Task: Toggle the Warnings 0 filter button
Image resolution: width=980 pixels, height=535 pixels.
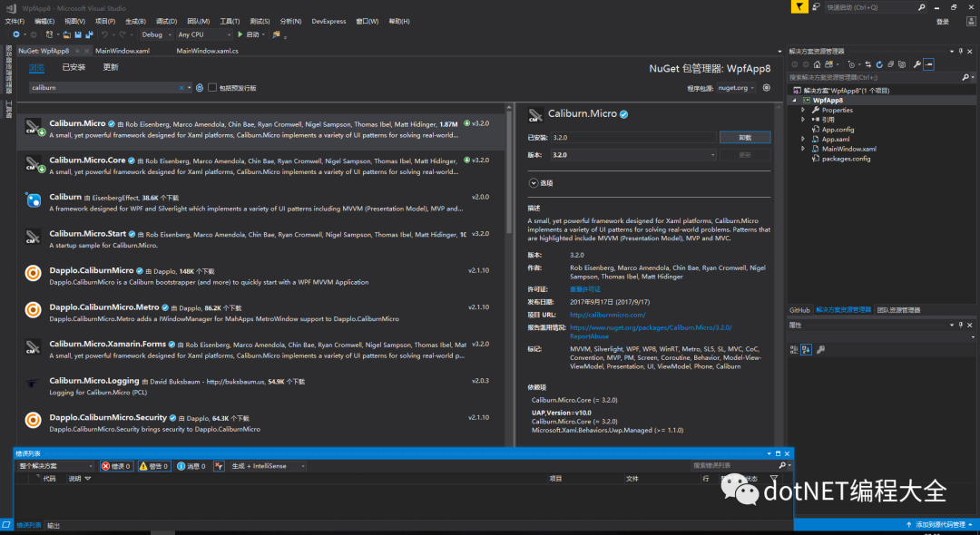Action: [x=153, y=466]
